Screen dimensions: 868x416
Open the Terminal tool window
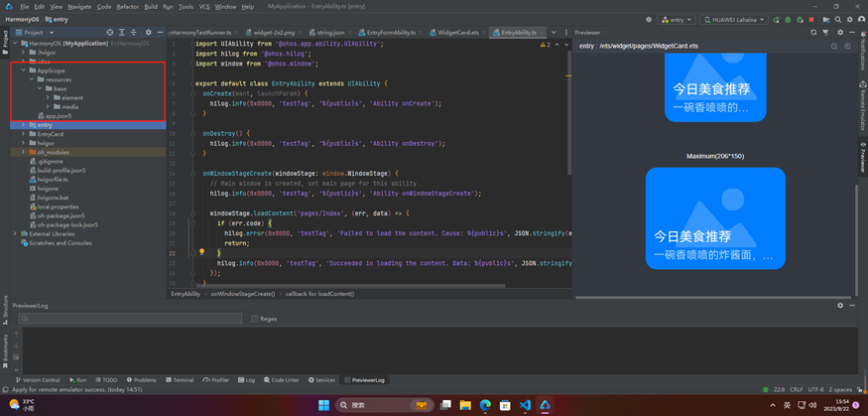[180, 380]
